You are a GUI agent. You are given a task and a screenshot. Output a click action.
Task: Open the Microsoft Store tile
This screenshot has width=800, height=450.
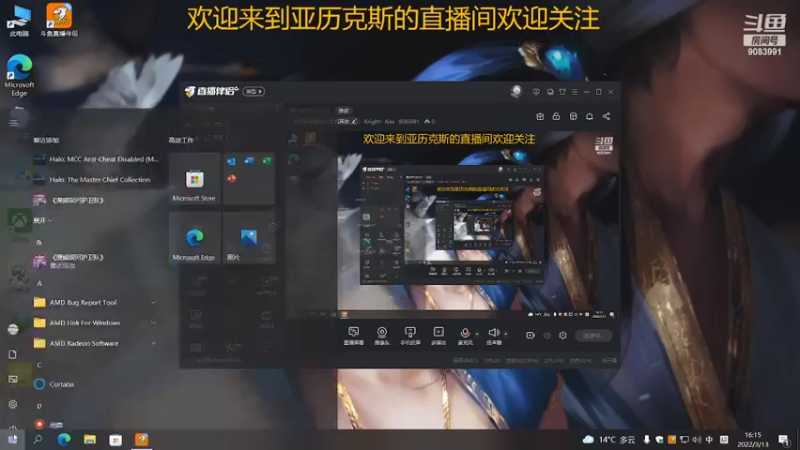pyautogui.click(x=194, y=179)
